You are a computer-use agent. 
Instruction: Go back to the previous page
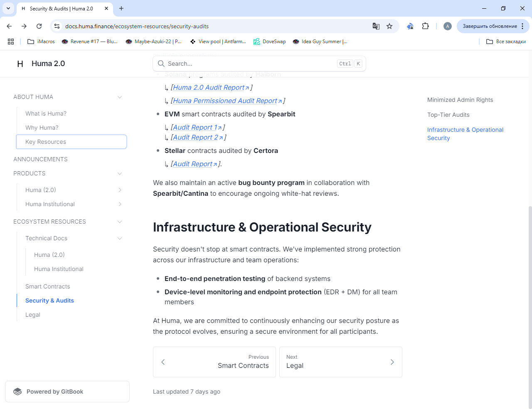pyautogui.click(x=9, y=26)
